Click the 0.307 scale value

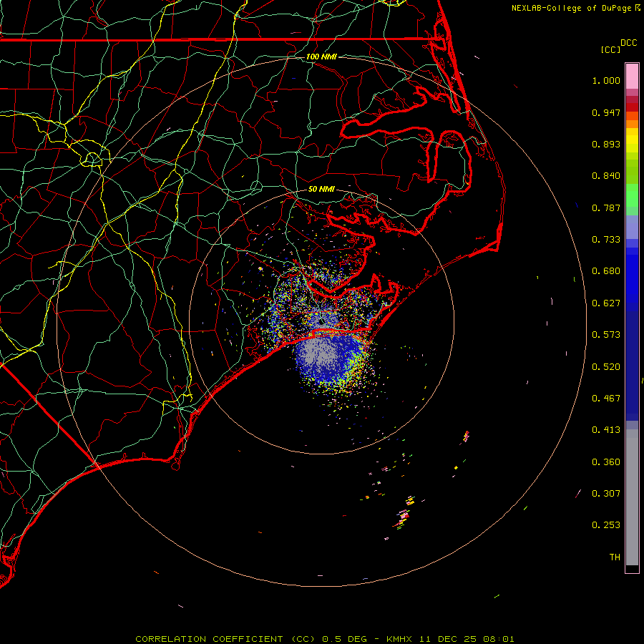[606, 494]
